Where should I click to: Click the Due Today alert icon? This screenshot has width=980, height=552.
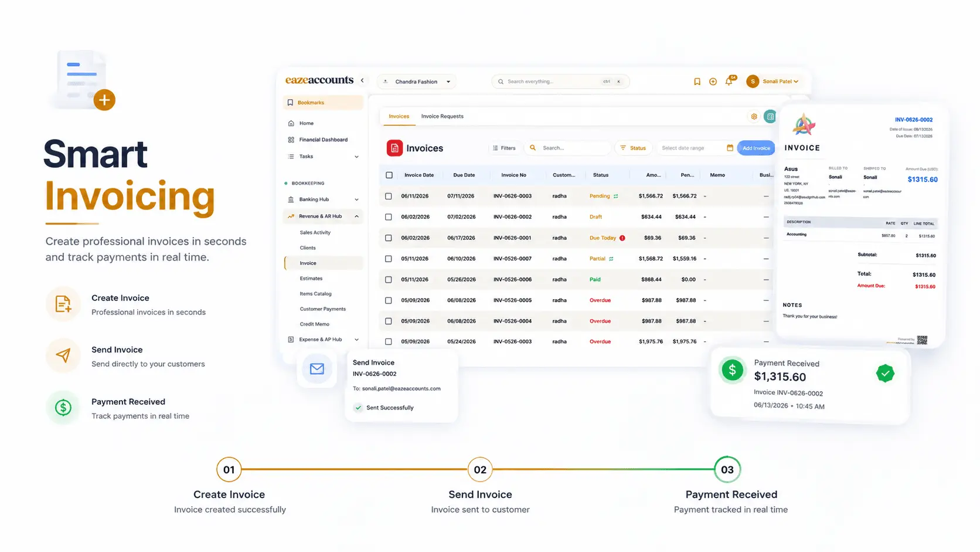coord(622,238)
